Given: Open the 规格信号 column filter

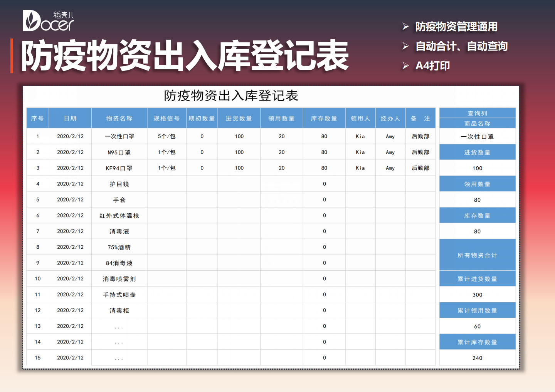Looking at the screenshot, I should [x=166, y=118].
